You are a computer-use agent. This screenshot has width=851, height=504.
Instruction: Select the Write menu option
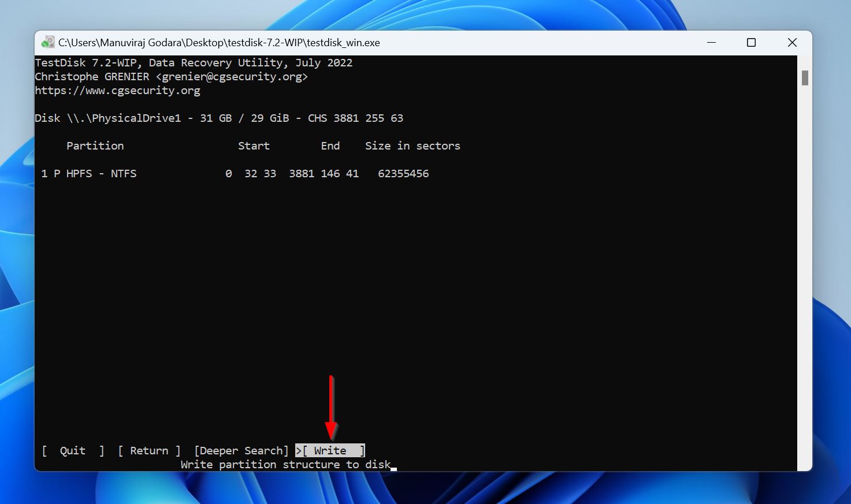(330, 451)
